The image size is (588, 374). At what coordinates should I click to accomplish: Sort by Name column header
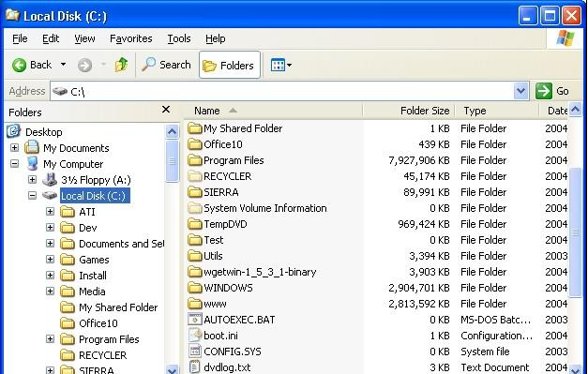pyautogui.click(x=274, y=111)
